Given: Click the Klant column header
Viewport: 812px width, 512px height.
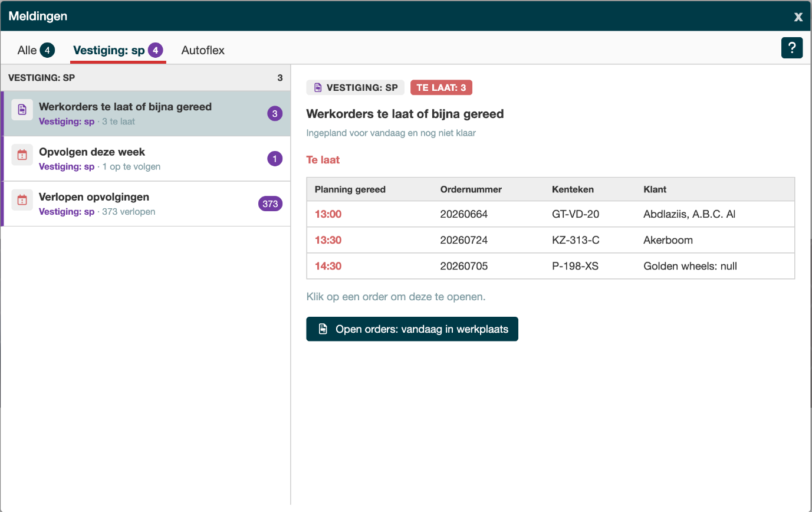Looking at the screenshot, I should tap(655, 189).
